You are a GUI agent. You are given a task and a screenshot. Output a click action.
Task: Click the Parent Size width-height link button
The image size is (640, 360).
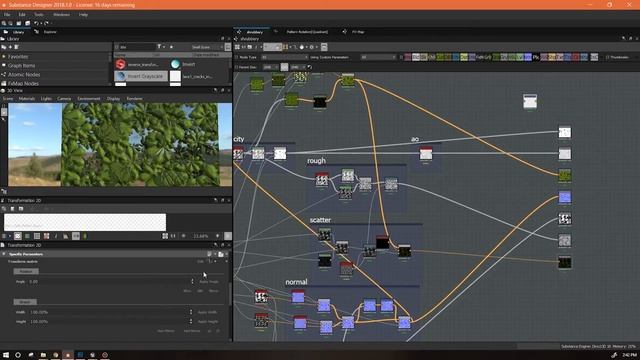pos(284,67)
